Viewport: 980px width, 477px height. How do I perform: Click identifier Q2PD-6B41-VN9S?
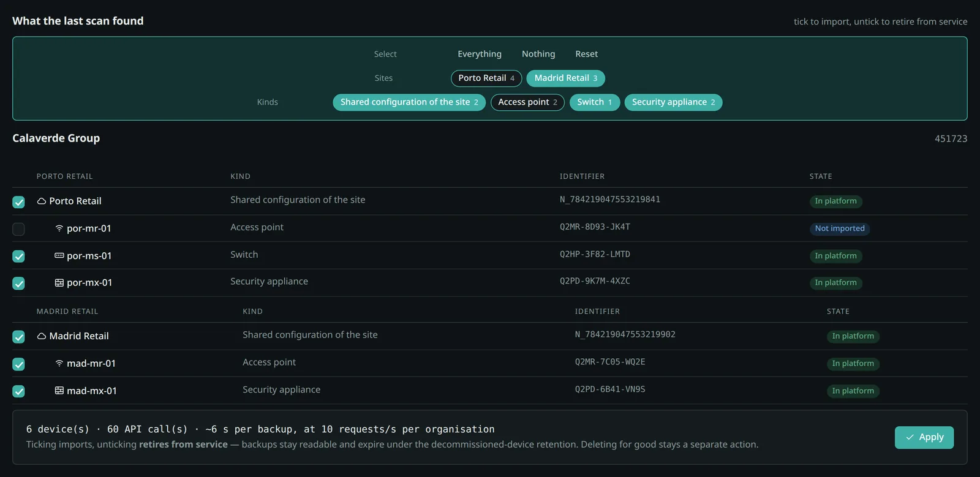coord(610,389)
